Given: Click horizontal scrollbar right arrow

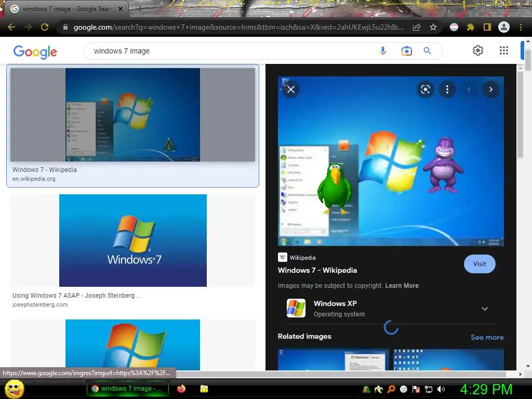Looking at the screenshot, I should 521,374.
